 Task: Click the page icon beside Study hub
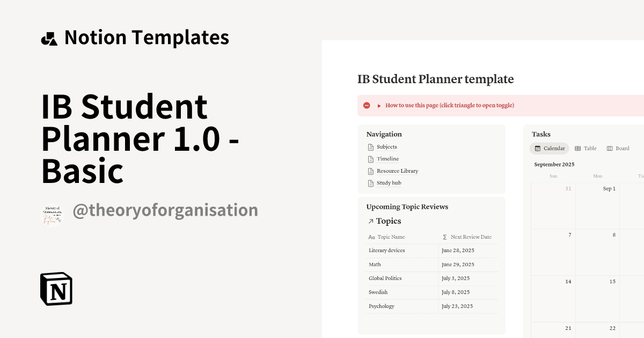(x=371, y=182)
